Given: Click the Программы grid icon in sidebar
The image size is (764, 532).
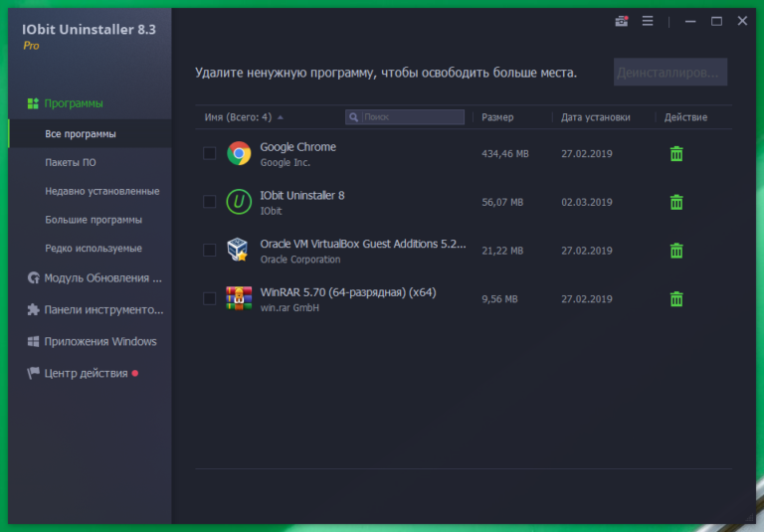Looking at the screenshot, I should (x=33, y=103).
